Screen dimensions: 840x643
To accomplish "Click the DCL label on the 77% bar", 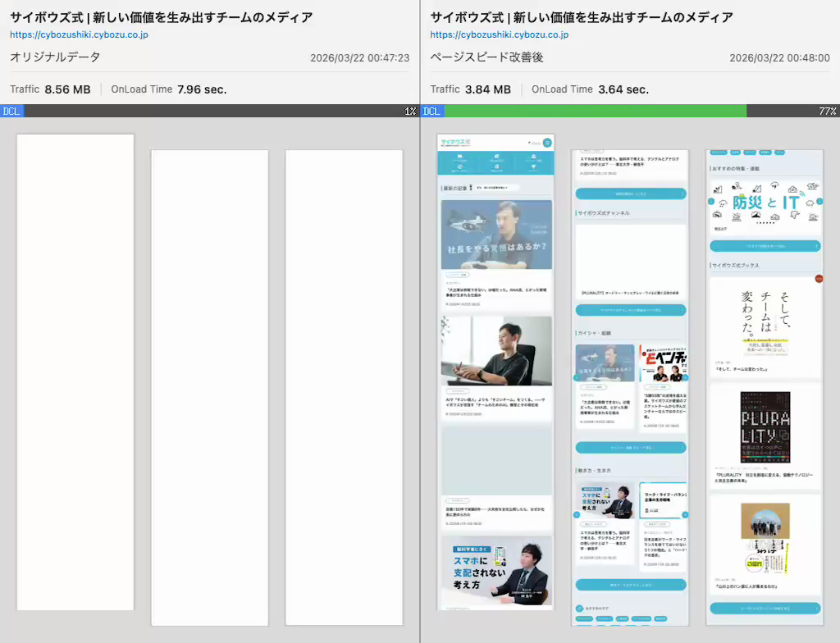I will (x=431, y=111).
